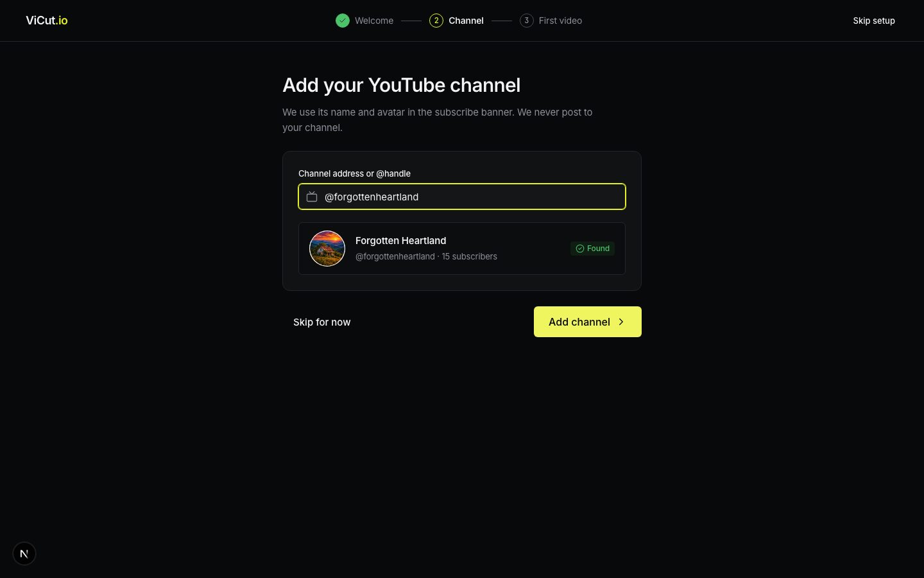Screen dimensions: 924x578
Task: Click Skip setup in the header
Action: point(874,21)
